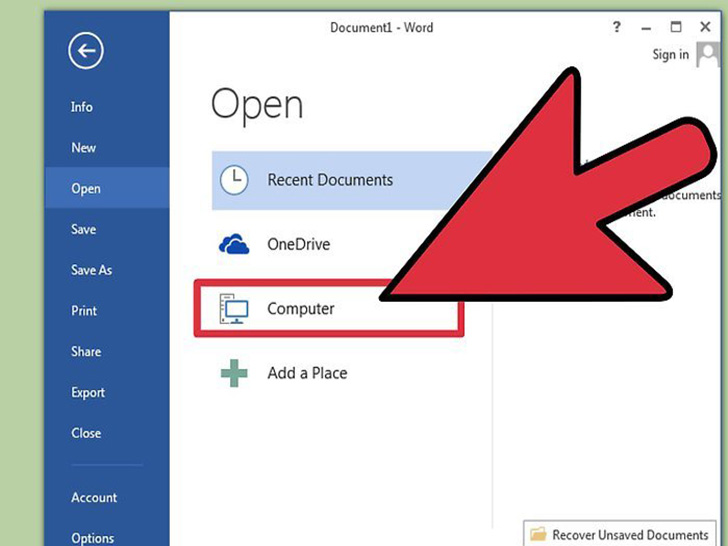Open the Export page
Image resolution: width=728 pixels, height=546 pixels.
88,392
